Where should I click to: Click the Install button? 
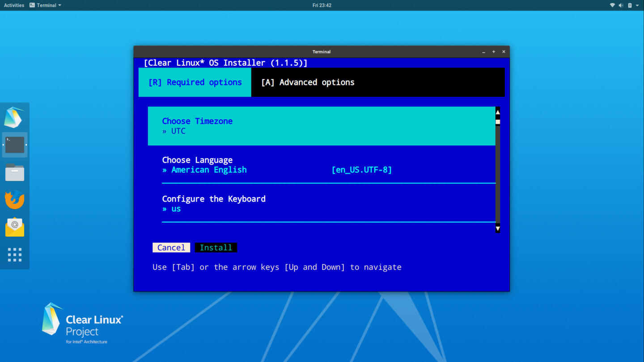[x=216, y=248]
